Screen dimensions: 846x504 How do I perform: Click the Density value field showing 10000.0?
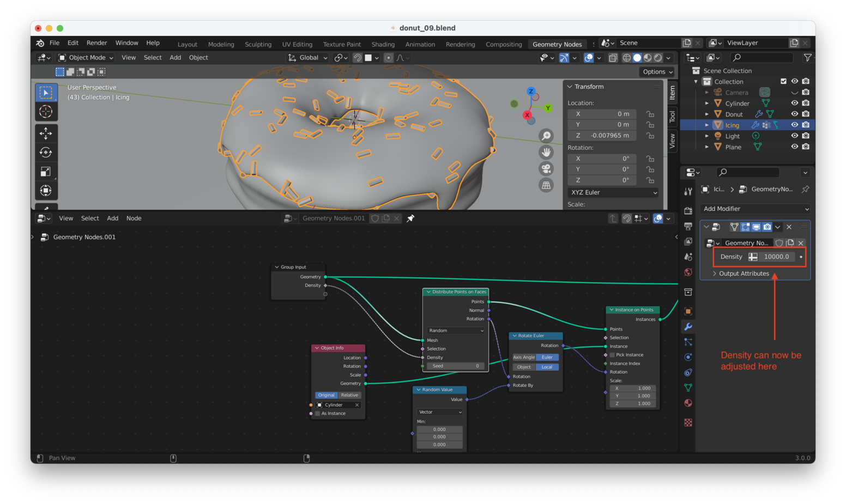tap(777, 256)
